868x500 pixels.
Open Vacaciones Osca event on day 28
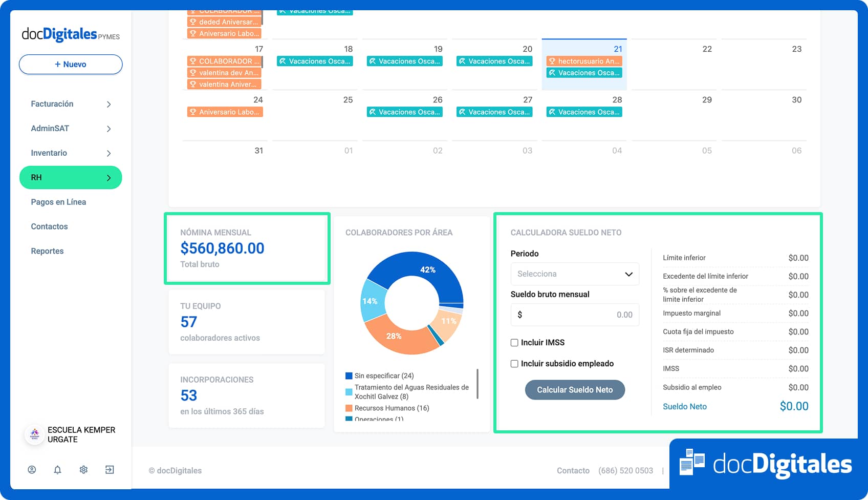click(x=584, y=112)
